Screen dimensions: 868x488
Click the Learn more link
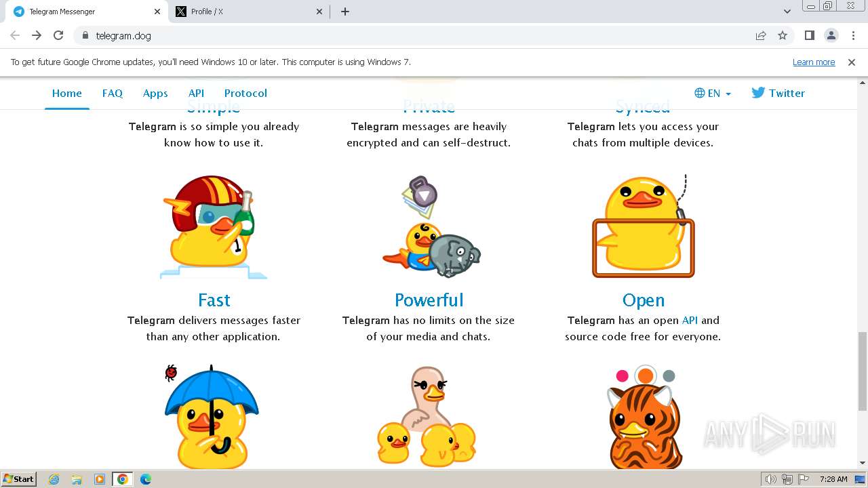tap(814, 62)
